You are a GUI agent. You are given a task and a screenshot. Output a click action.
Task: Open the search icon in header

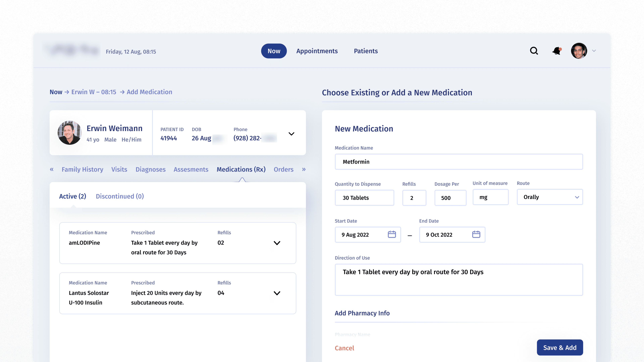coord(534,51)
